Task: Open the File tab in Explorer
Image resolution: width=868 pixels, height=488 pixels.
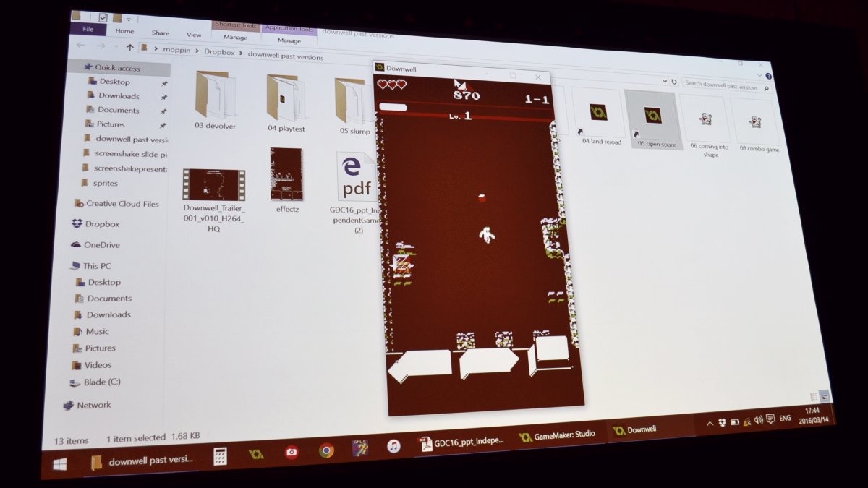Action: point(88,30)
